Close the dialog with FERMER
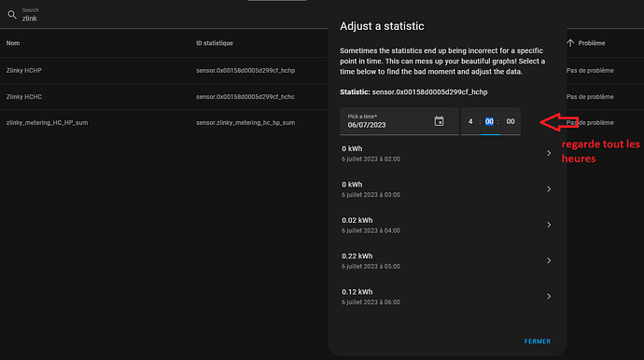The width and height of the screenshot is (644, 360). tap(538, 341)
